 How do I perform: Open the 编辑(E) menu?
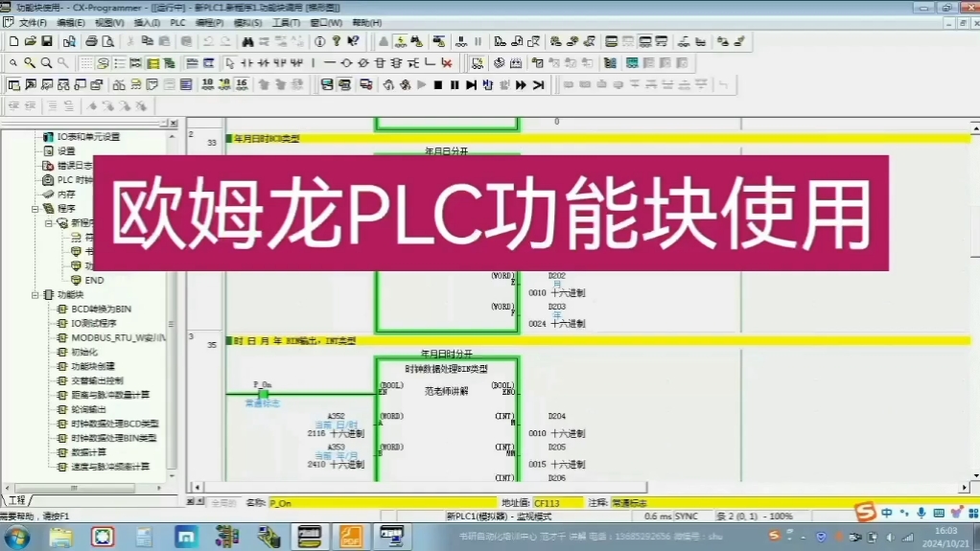[x=71, y=22]
